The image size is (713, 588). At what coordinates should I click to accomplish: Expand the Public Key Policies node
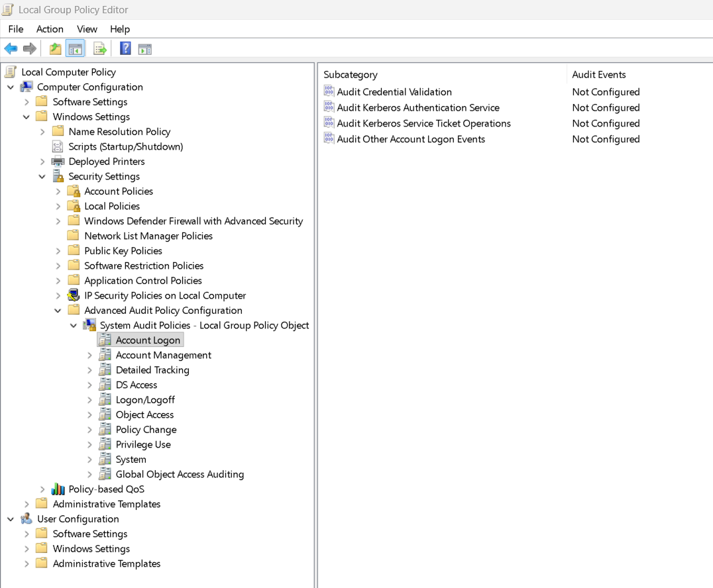pyautogui.click(x=58, y=251)
